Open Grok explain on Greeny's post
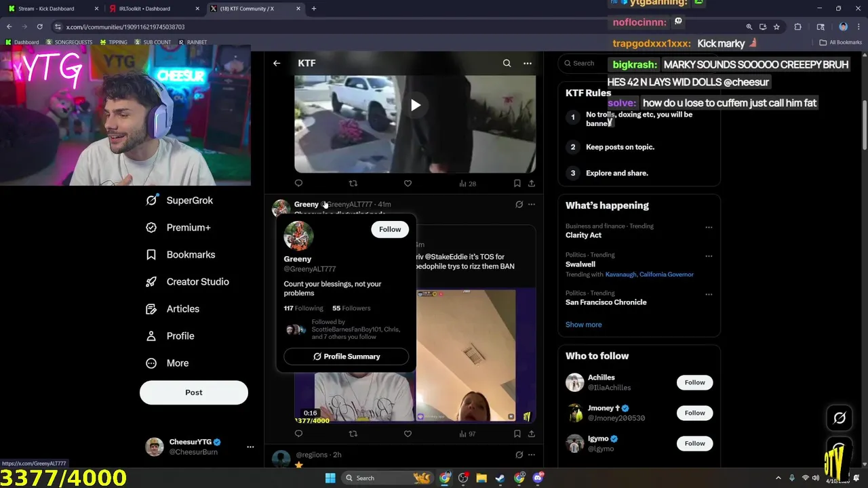The height and width of the screenshot is (488, 868). point(519,204)
